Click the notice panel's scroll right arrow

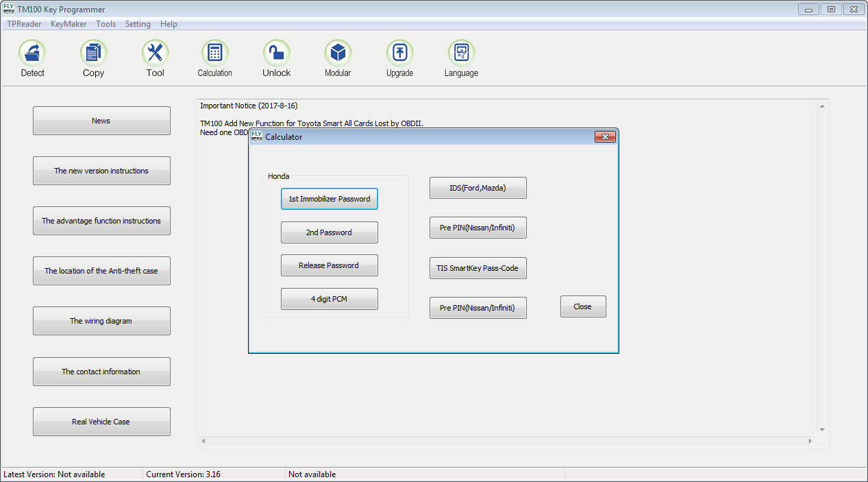coord(810,441)
